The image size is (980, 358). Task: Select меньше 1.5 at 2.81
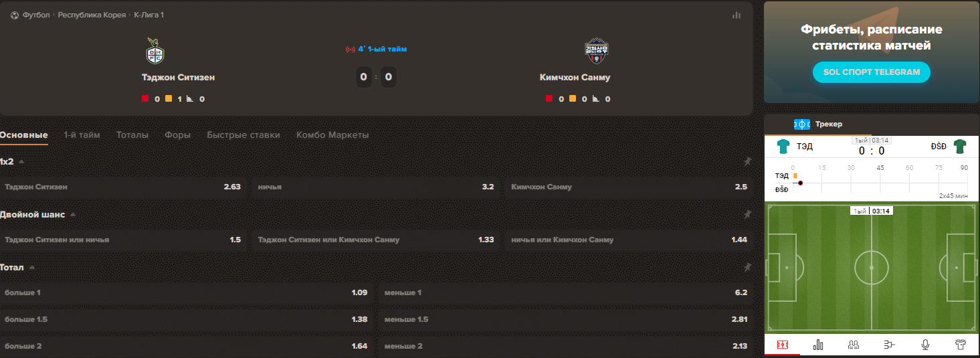[x=566, y=319]
